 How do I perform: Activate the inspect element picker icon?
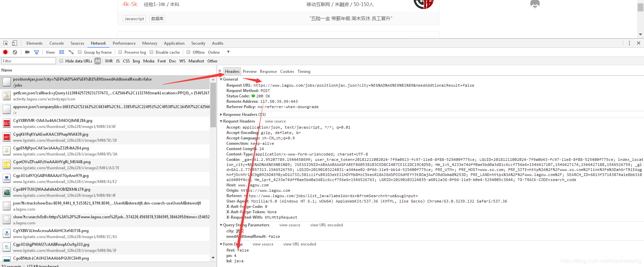(5, 43)
